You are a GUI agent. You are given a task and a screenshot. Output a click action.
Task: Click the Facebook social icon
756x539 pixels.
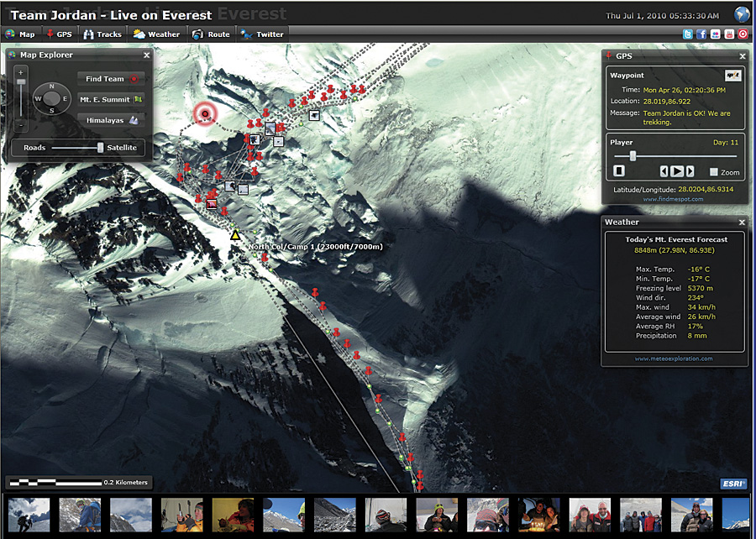point(701,34)
